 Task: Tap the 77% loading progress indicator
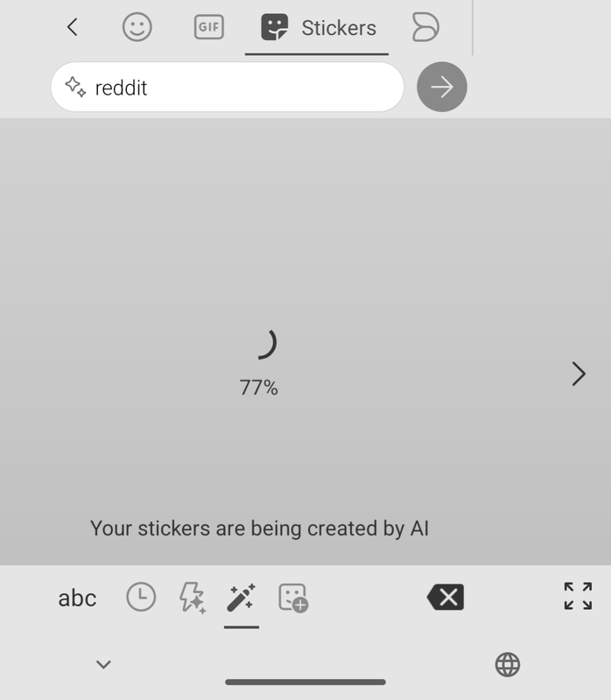pos(259,388)
